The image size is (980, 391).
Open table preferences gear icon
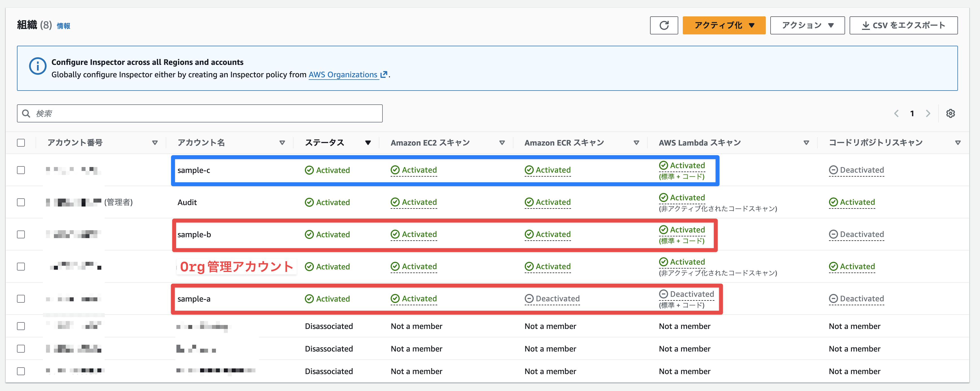(x=950, y=113)
